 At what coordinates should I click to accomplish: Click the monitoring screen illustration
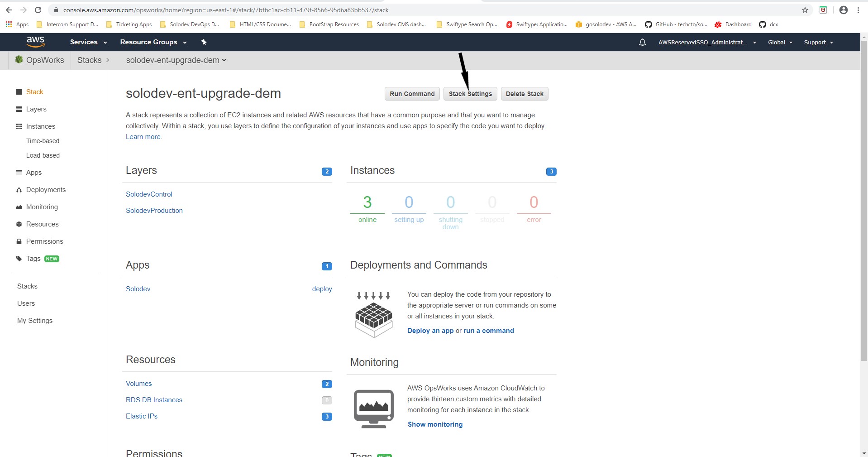[373, 409]
